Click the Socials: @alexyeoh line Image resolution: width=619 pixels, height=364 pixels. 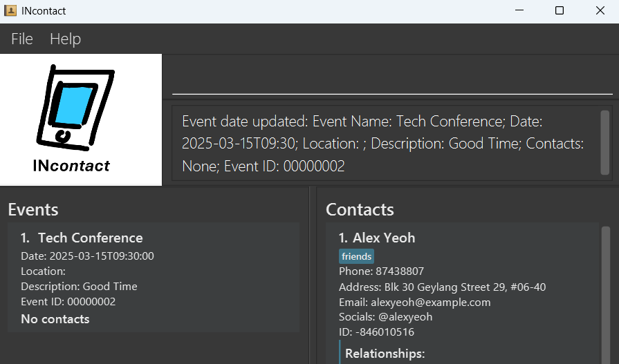386,317
